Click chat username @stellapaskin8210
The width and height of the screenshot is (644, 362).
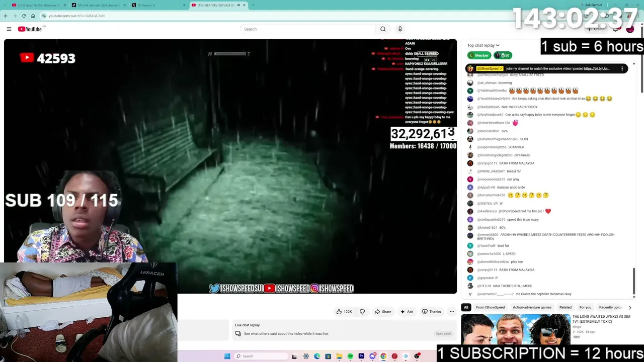[491, 219]
